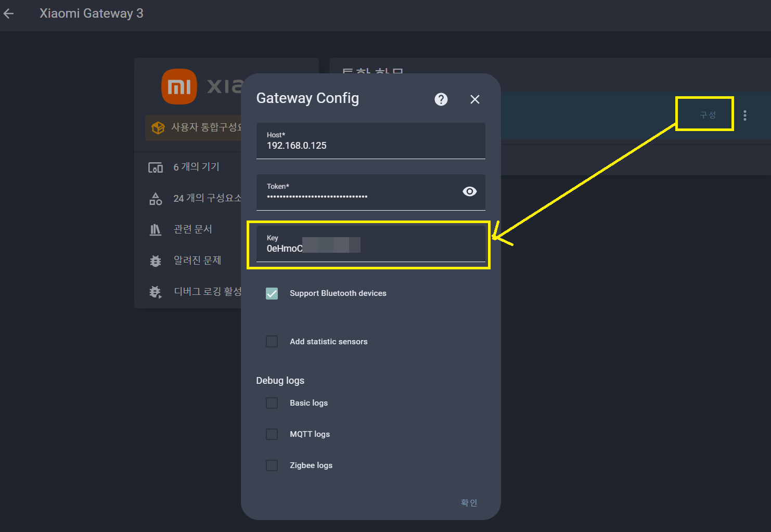Screen dimensions: 771x532
Task: Click the devices icon beside 6개의 기기
Action: (156, 167)
